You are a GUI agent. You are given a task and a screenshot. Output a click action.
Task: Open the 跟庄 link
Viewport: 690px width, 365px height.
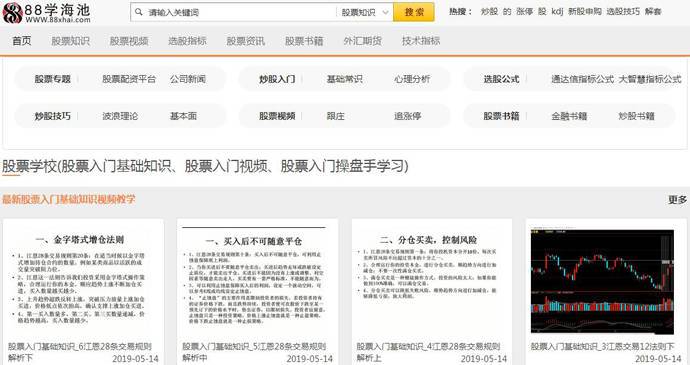coord(336,116)
